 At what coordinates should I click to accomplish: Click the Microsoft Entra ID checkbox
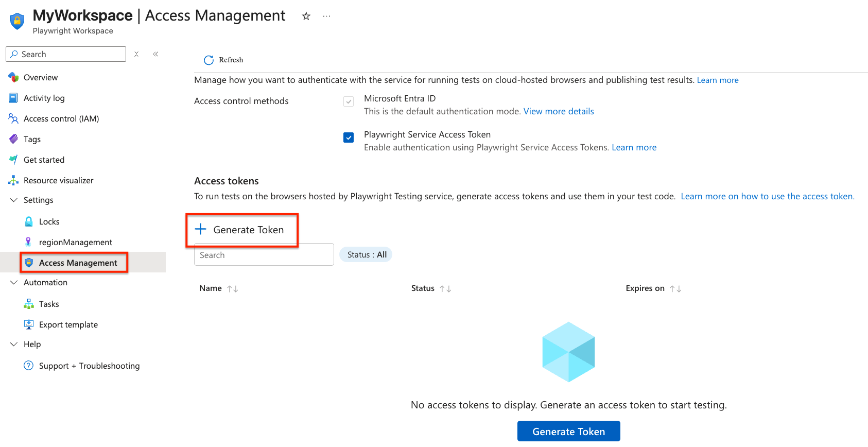(349, 101)
